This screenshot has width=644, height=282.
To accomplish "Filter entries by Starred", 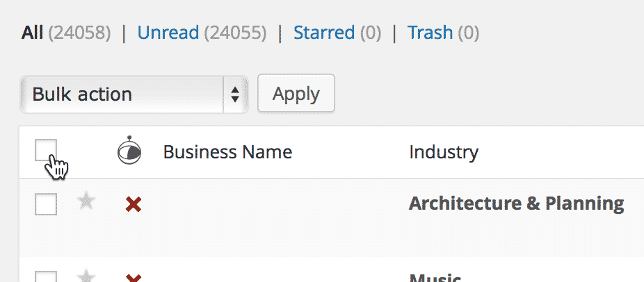I will (324, 33).
